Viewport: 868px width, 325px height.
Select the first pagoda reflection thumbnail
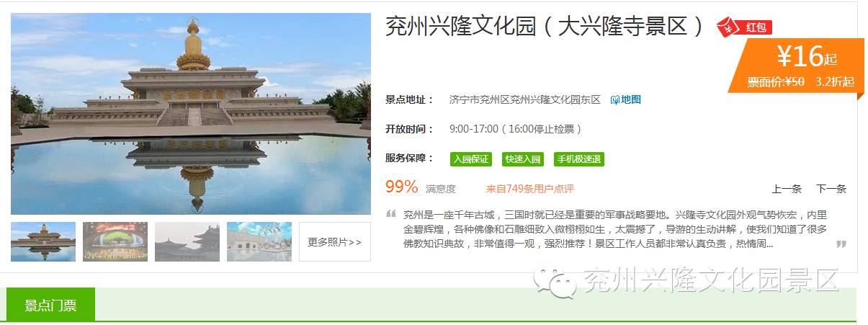tap(43, 241)
